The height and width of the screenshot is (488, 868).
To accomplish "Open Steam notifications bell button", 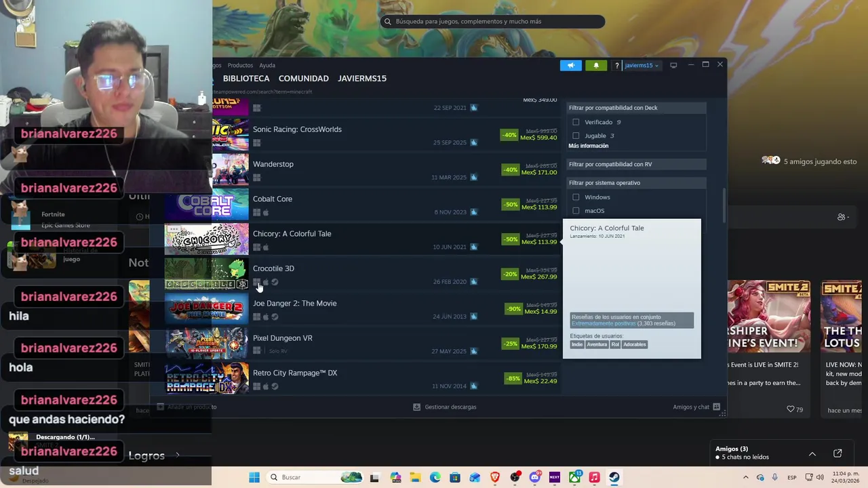I will coord(596,65).
